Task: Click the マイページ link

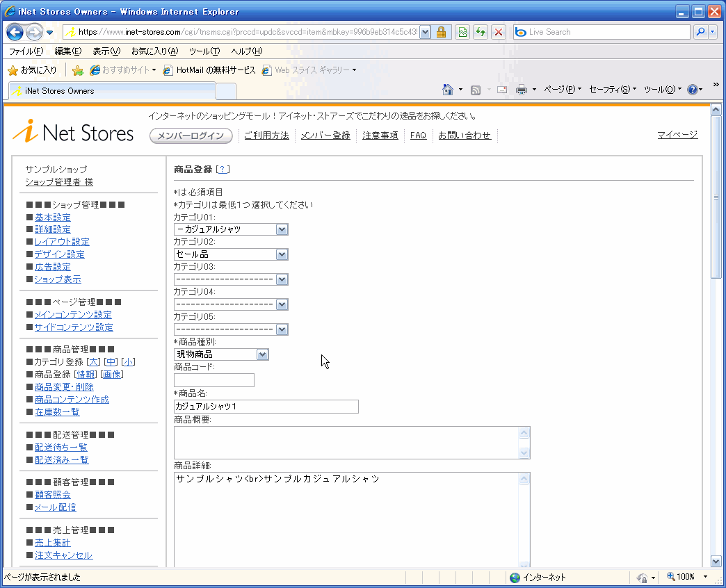Action: pos(677,135)
